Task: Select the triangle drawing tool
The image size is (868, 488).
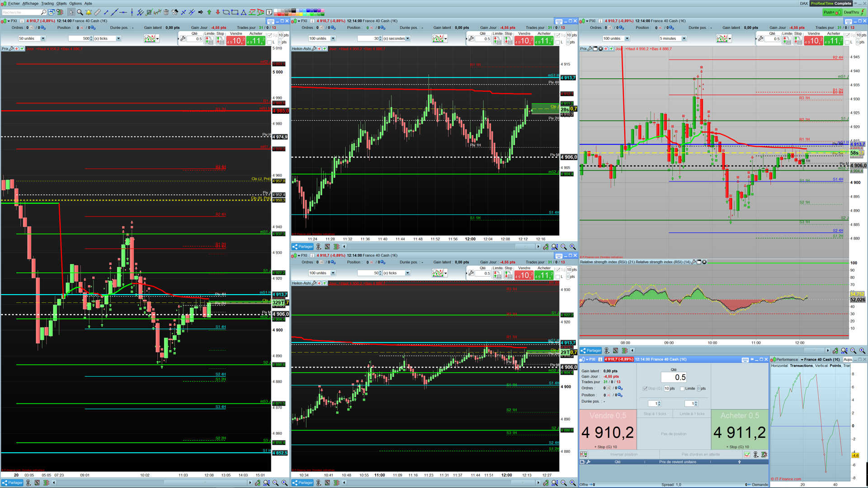Action: tap(244, 12)
